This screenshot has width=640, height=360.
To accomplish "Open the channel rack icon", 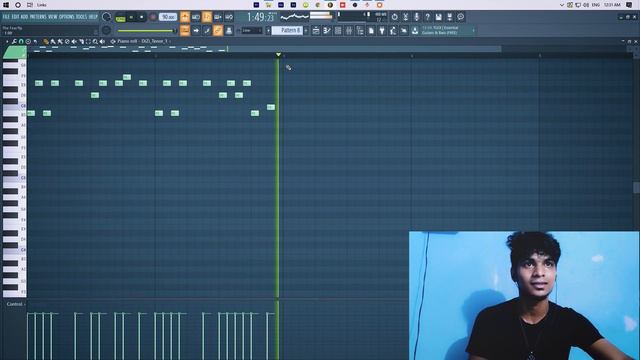I will point(338,31).
